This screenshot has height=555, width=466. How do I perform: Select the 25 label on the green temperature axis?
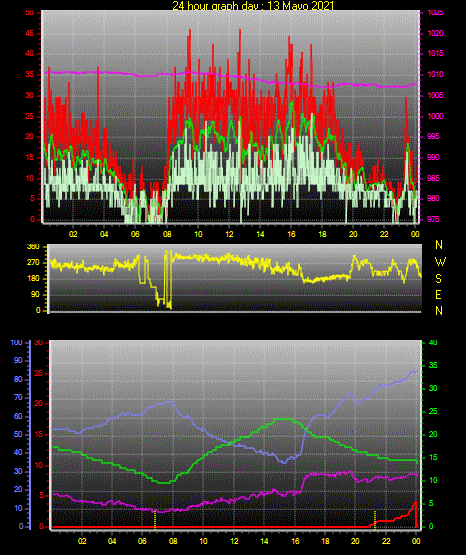[x=433, y=411]
